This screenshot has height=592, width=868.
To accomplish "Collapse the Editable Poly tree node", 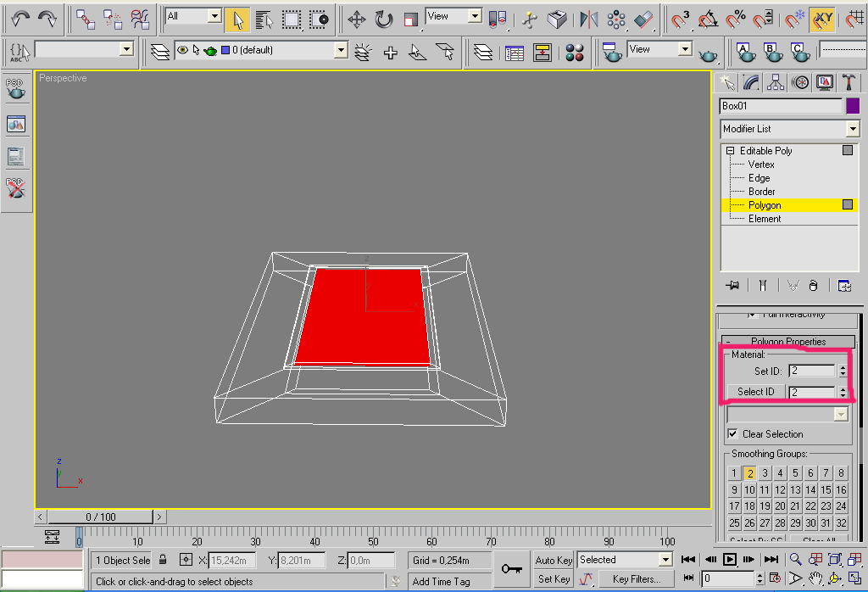I will point(730,151).
